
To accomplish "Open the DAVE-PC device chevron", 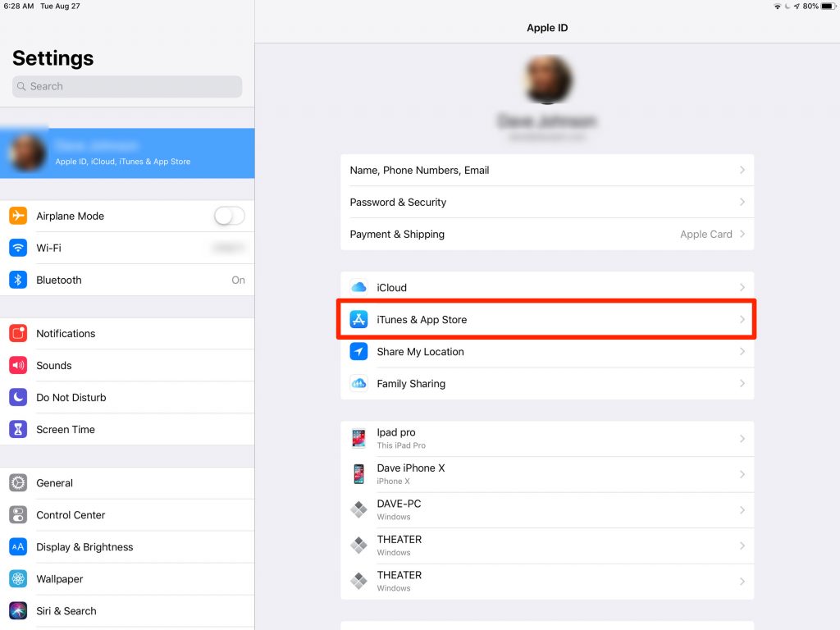I will (742, 510).
